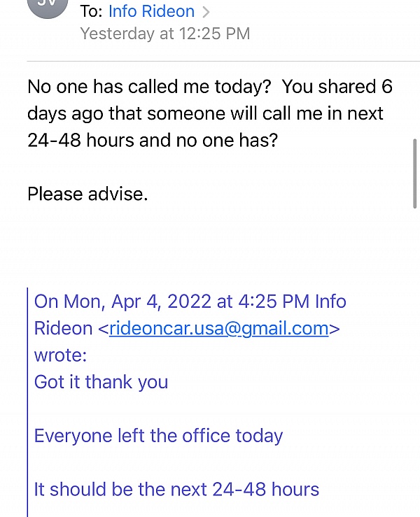420x517 pixels.
Task: Click the scrollbar indicator on the right edge
Action: 415,172
